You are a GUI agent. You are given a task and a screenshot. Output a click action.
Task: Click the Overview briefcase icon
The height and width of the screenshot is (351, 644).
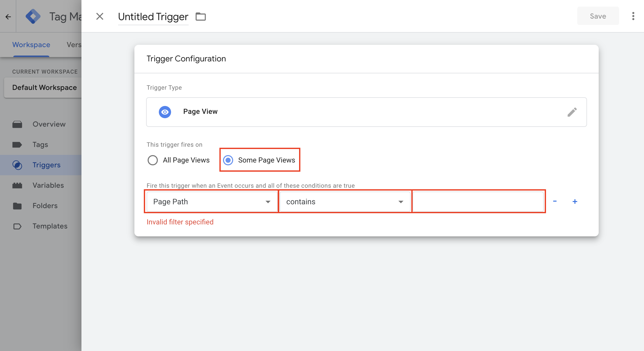click(x=17, y=124)
